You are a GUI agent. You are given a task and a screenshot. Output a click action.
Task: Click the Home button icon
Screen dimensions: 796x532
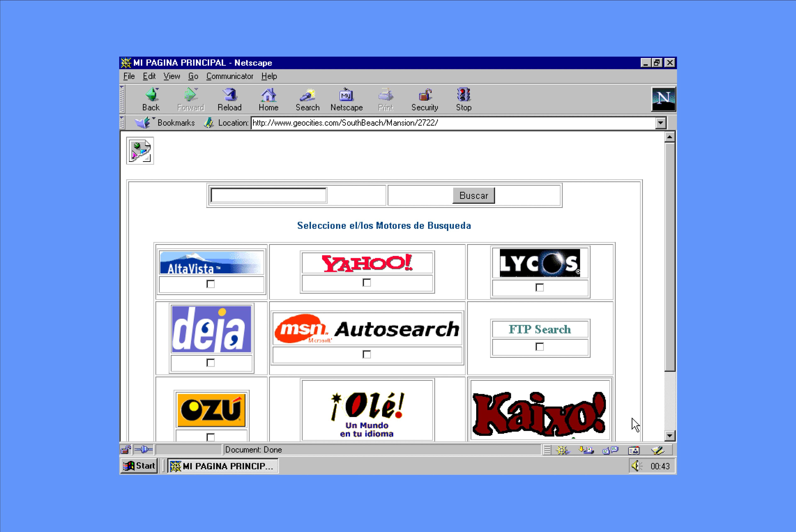[268, 98]
